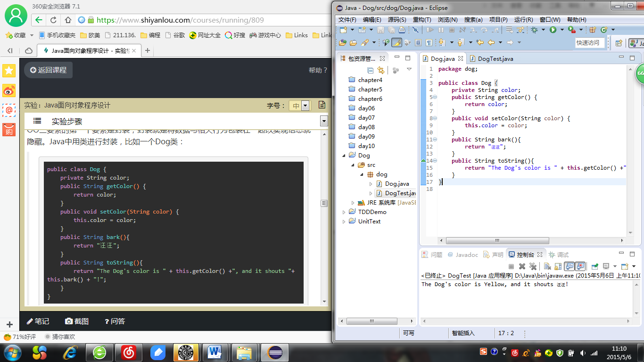Click the Next Annotation icon in Eclipse
Screen dimensions: 644x362
point(442,42)
